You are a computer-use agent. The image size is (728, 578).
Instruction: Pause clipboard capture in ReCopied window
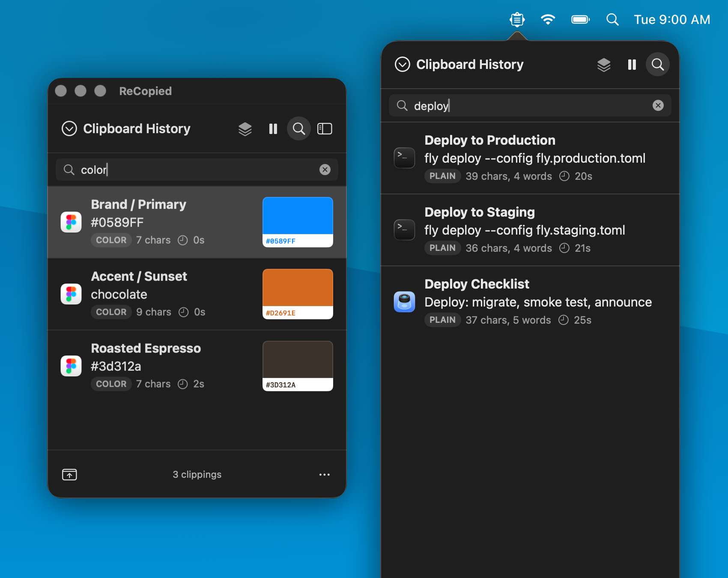pyautogui.click(x=273, y=128)
